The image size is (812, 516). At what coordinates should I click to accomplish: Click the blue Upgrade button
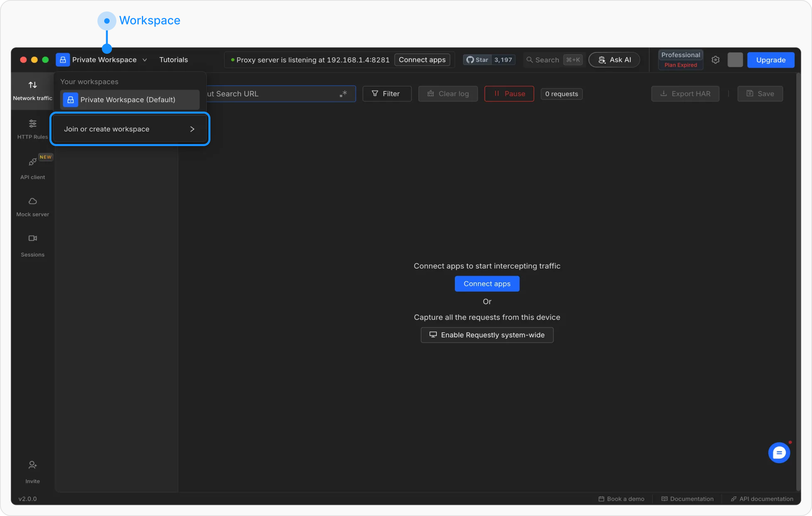(770, 60)
